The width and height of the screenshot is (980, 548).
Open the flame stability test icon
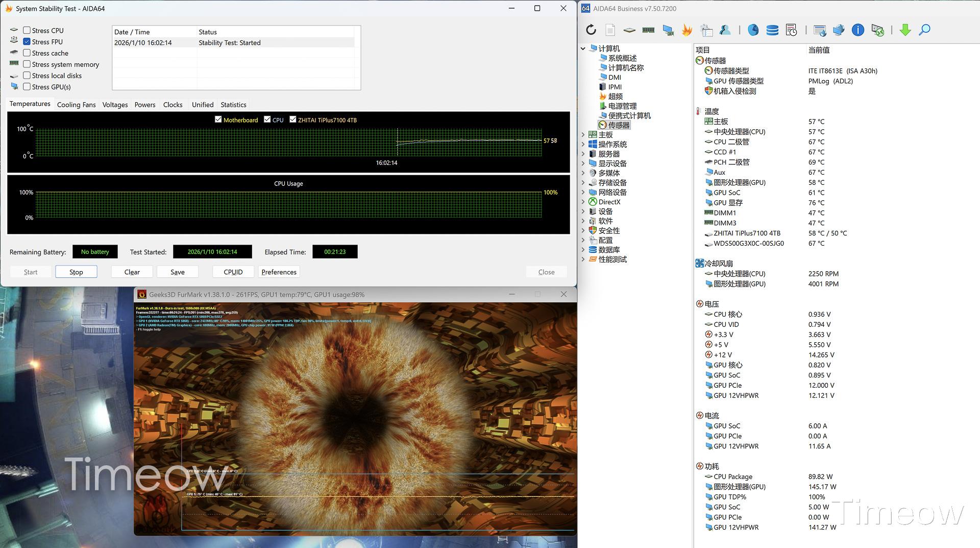pyautogui.click(x=687, y=30)
